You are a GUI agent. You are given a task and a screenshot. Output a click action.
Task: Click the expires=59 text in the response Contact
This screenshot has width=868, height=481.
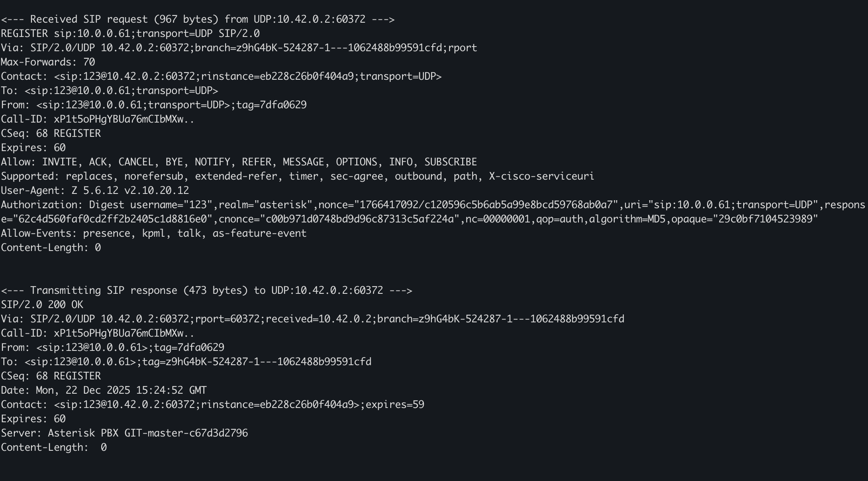point(395,405)
